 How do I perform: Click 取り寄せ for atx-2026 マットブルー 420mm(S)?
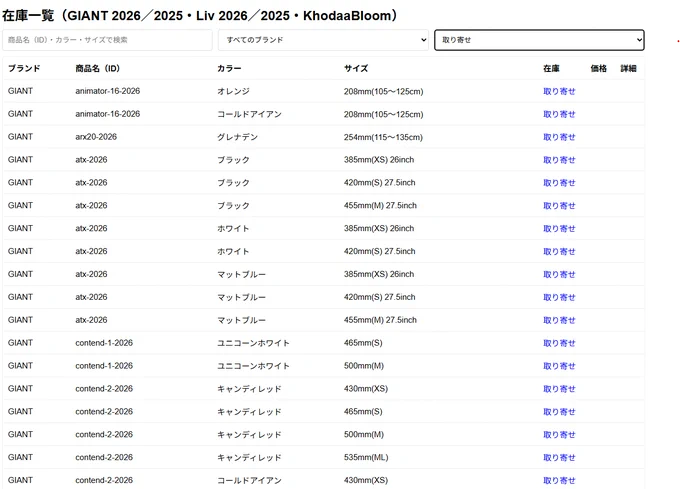(x=559, y=297)
